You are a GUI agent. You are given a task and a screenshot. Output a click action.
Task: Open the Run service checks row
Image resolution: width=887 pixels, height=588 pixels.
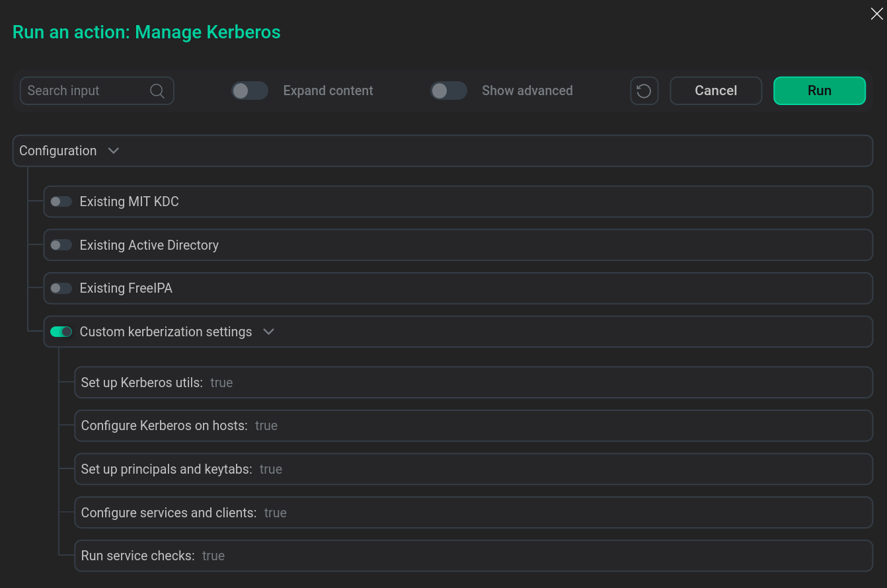(x=473, y=556)
